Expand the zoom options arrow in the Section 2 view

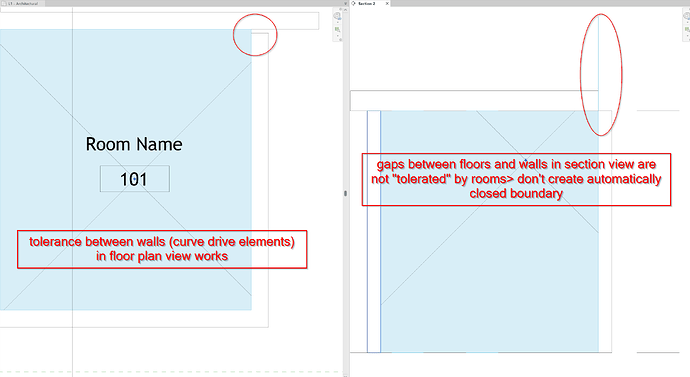coord(688,36)
